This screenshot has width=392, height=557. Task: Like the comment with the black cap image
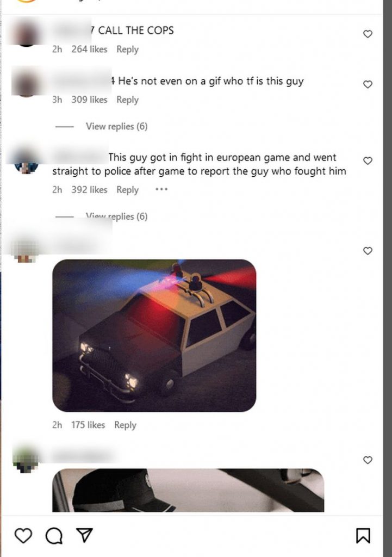(368, 460)
